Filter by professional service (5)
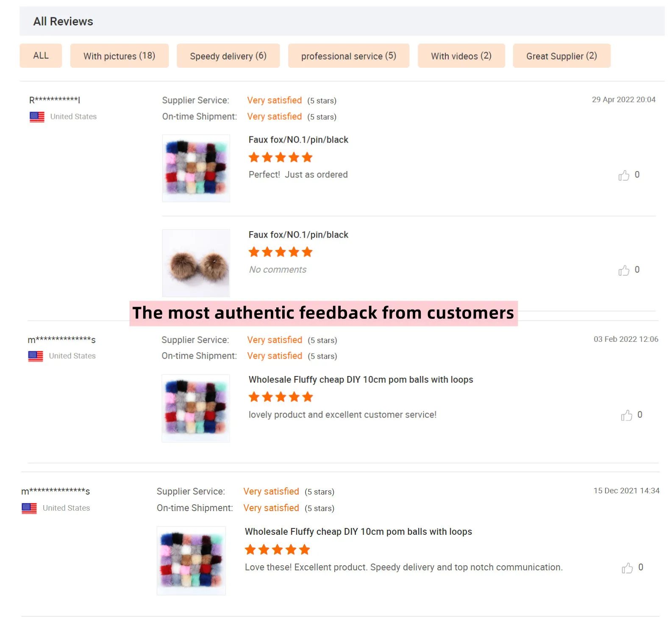The height and width of the screenshot is (622, 672). coord(348,56)
